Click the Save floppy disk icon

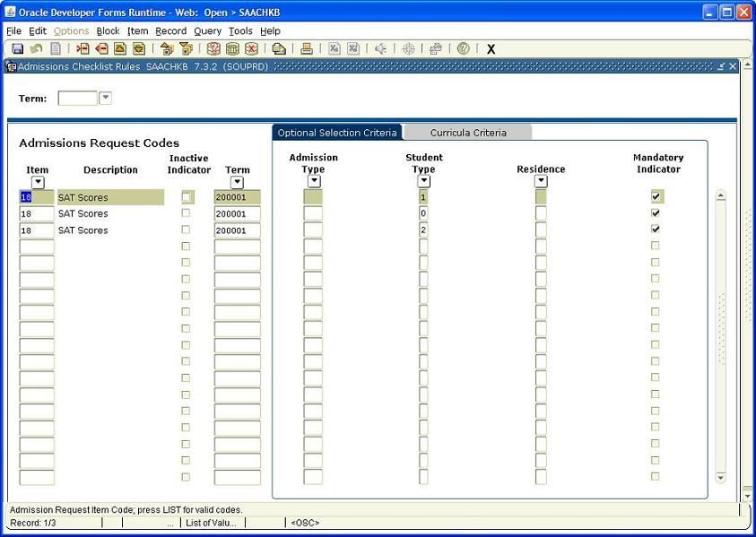coord(18,48)
